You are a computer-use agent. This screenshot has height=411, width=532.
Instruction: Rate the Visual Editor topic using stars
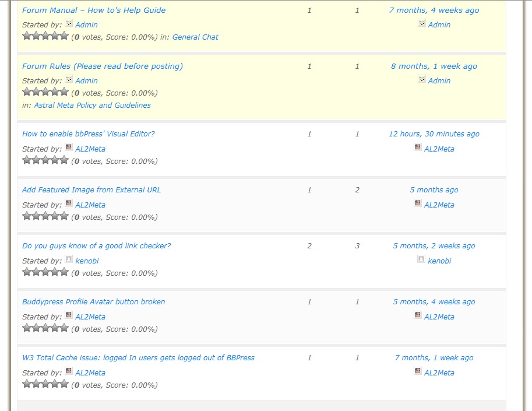(45, 160)
